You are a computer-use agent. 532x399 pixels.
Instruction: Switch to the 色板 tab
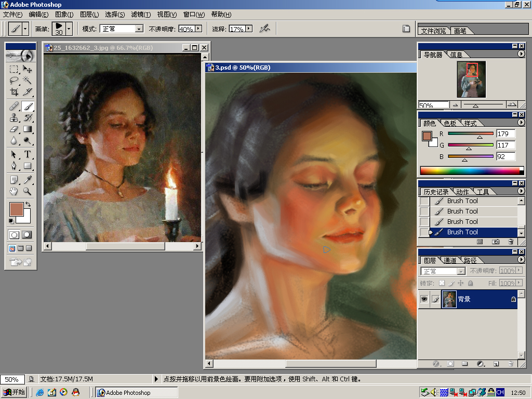pyautogui.click(x=450, y=123)
